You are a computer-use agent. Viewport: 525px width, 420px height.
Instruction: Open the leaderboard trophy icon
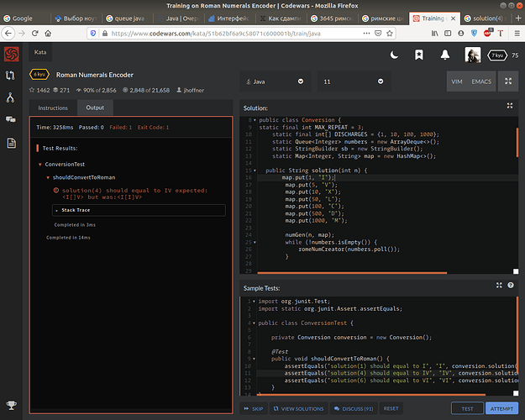coord(12,405)
